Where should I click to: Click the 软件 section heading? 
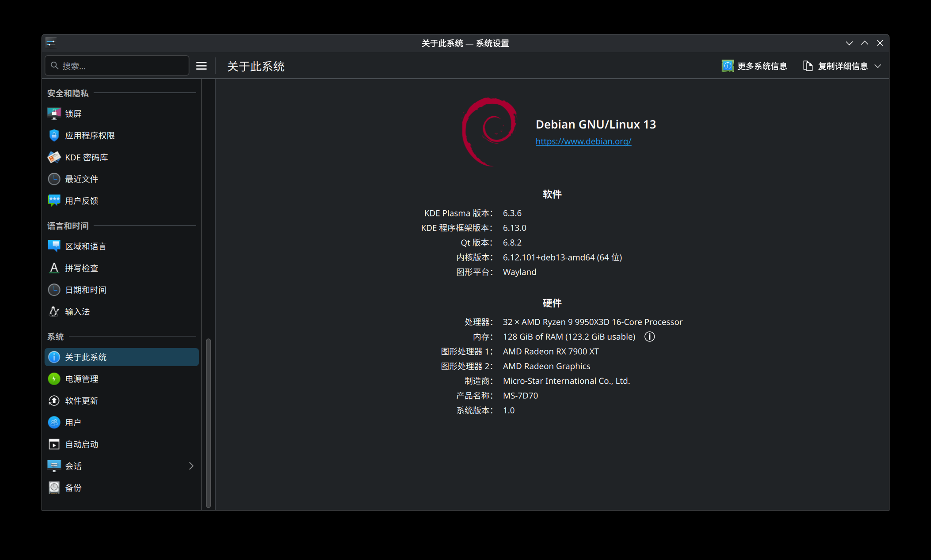coord(552,194)
